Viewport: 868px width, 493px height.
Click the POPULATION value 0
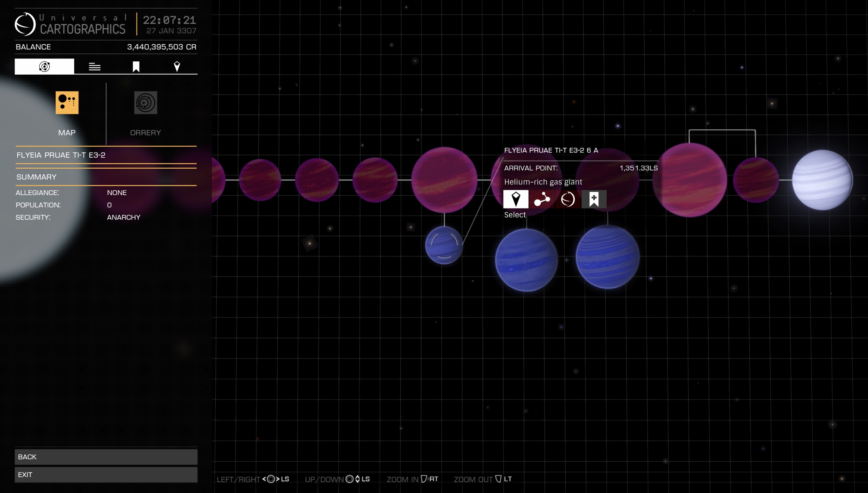pyautogui.click(x=109, y=205)
